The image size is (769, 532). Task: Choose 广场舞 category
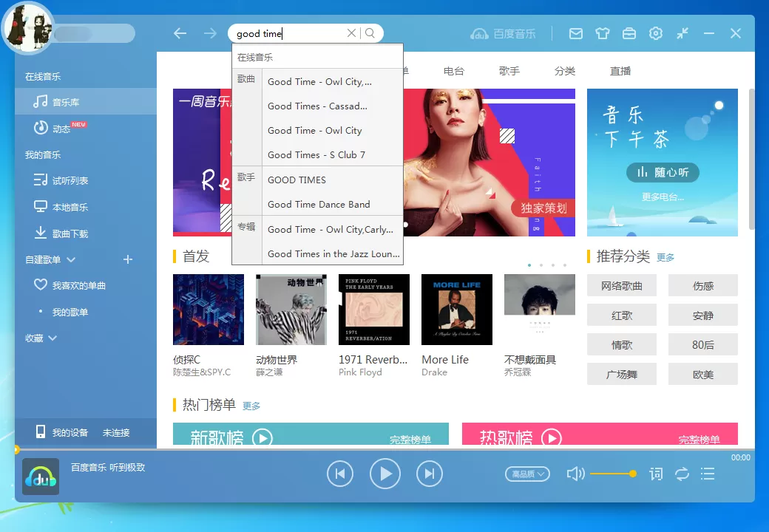[621, 375]
